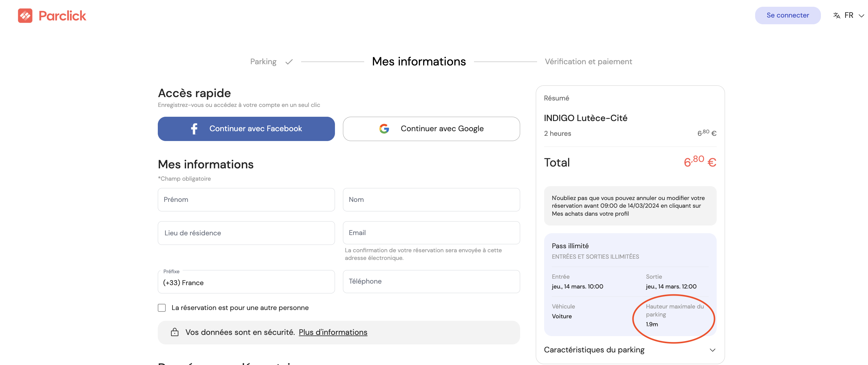Image resolution: width=868 pixels, height=365 pixels.
Task: Click Continuer avec Google button
Action: 431,129
